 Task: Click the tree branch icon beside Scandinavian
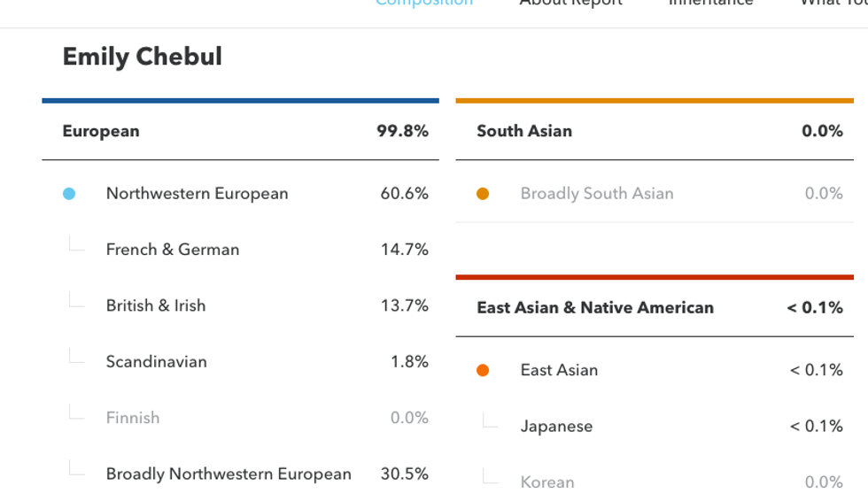(76, 357)
